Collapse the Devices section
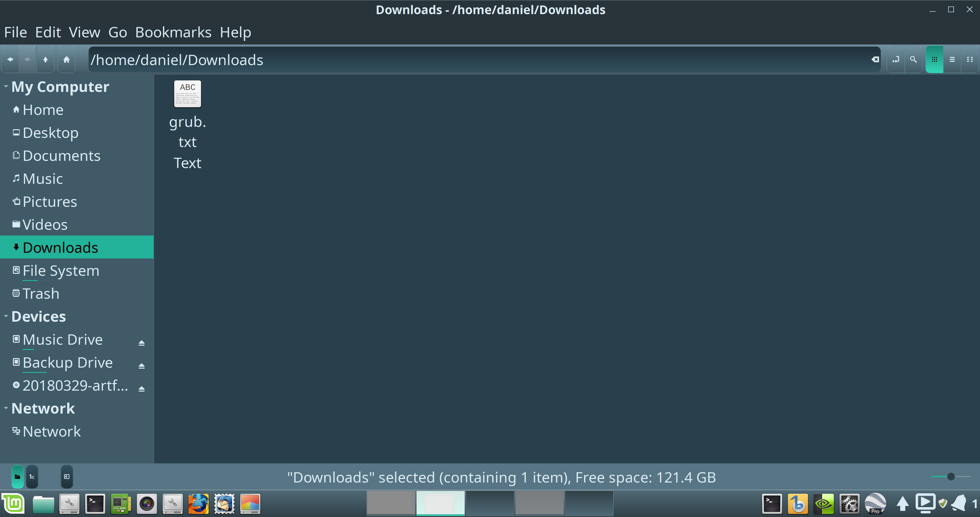This screenshot has width=980, height=517. (6, 316)
